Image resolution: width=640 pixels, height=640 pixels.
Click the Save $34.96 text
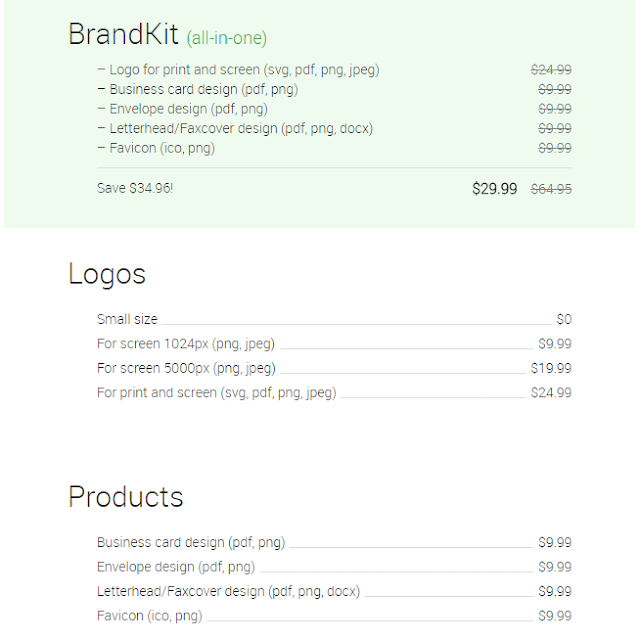tap(135, 188)
